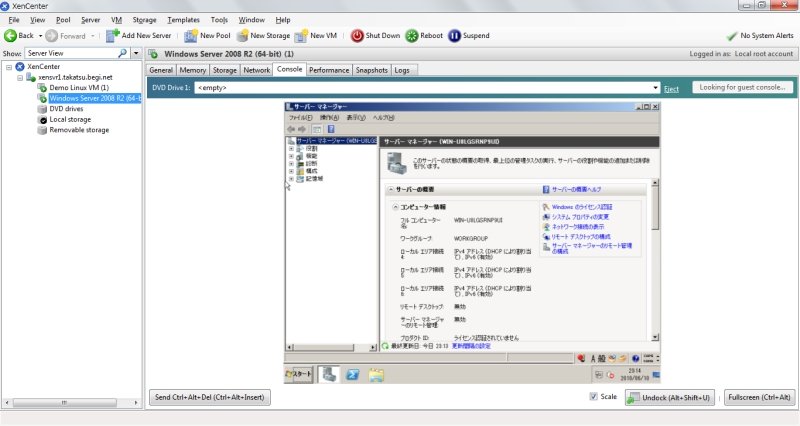This screenshot has height=426, width=800.
Task: Select Windows Server 2008 R2 tree item
Action: (x=95, y=98)
